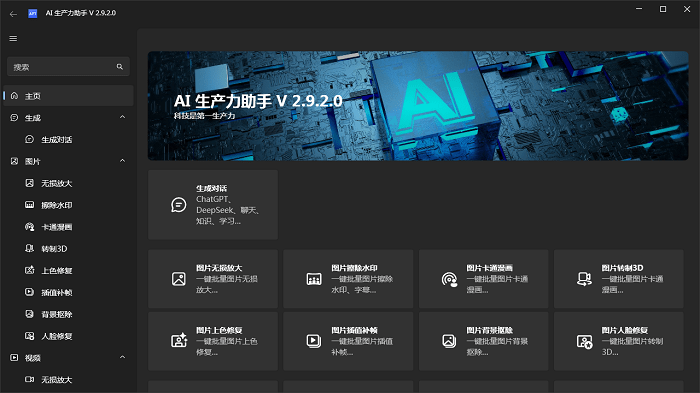Click the 无损放大 image sidebar icon under 图片

(29, 183)
